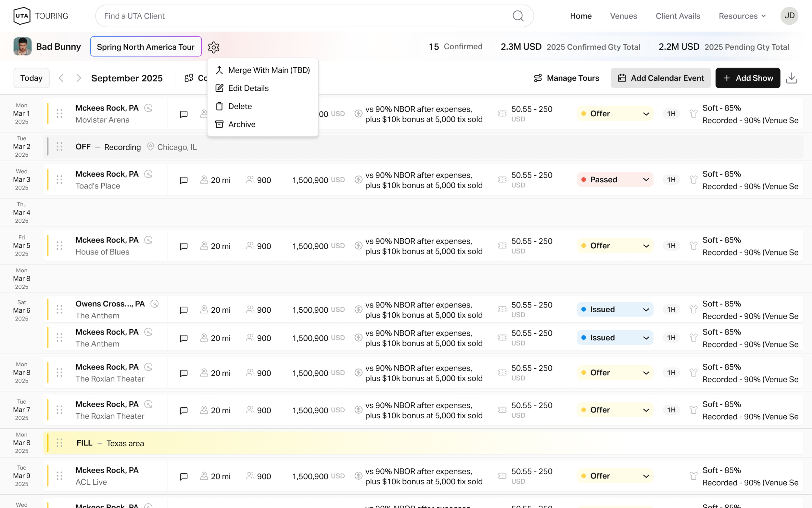Open the Passed status dropdown for Toad's Place
Screen dimensions: 812x508
[615, 180]
